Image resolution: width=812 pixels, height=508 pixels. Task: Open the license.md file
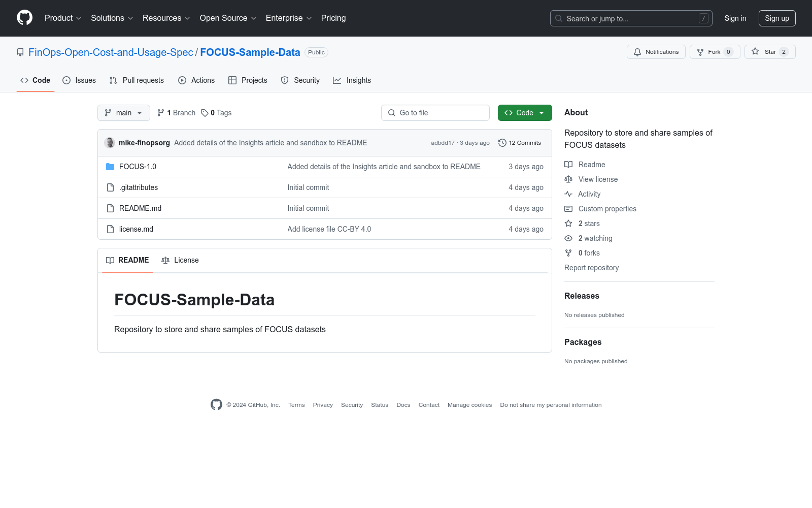[136, 229]
